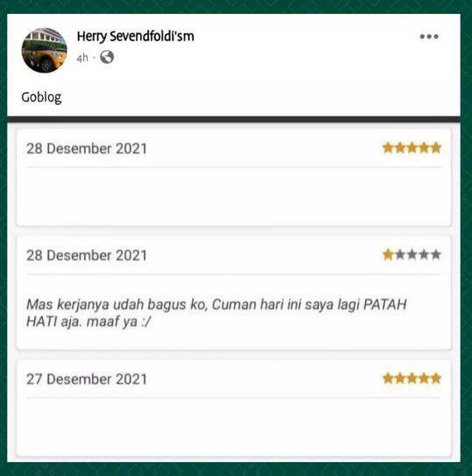Click five-star rating on 27 Desember review
The width and height of the screenshot is (472, 476).
(412, 379)
